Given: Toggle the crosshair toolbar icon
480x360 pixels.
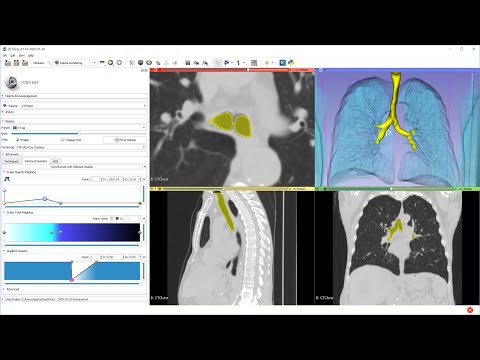Looking at the screenshot, I should 267,63.
